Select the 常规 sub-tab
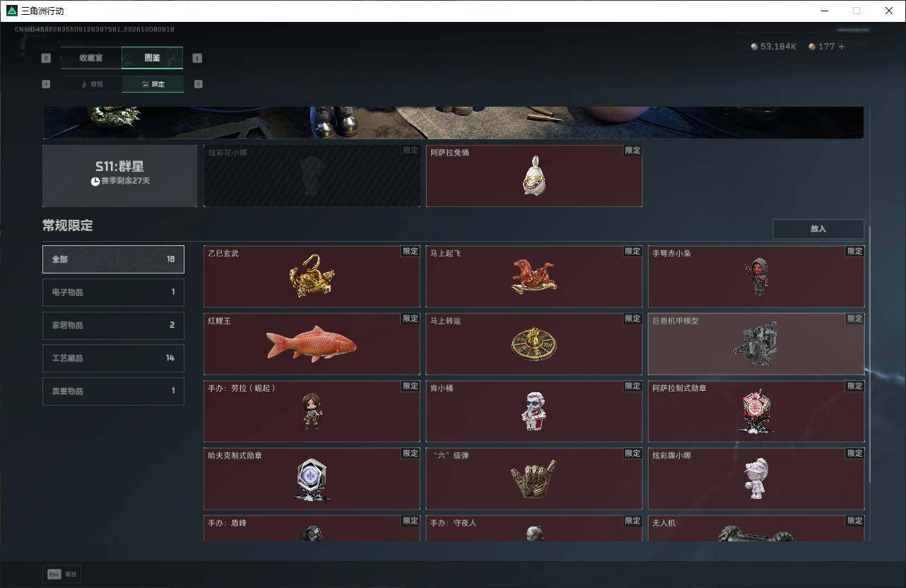 coord(92,84)
